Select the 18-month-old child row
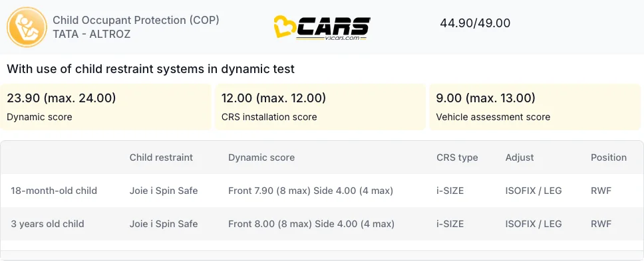Image resolution: width=644 pixels, height=261 pixels. (x=322, y=191)
